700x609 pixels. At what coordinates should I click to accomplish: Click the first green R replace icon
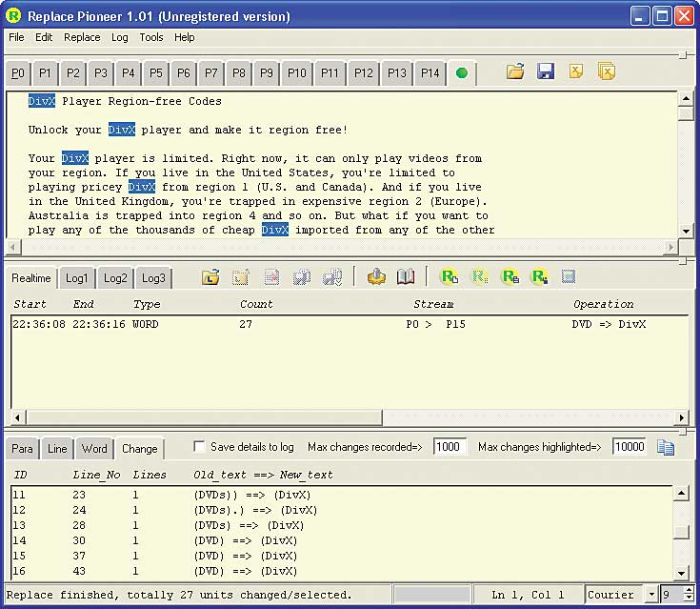point(450,277)
